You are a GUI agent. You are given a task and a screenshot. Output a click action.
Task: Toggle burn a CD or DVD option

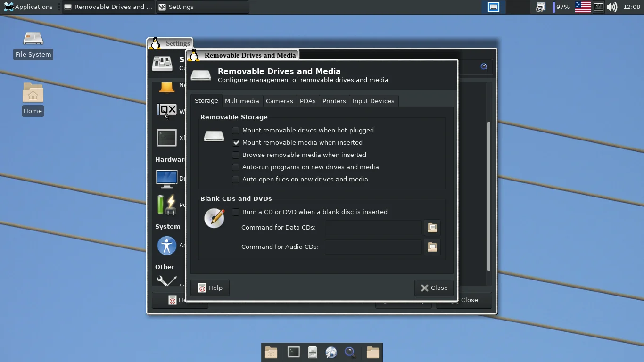click(x=236, y=212)
